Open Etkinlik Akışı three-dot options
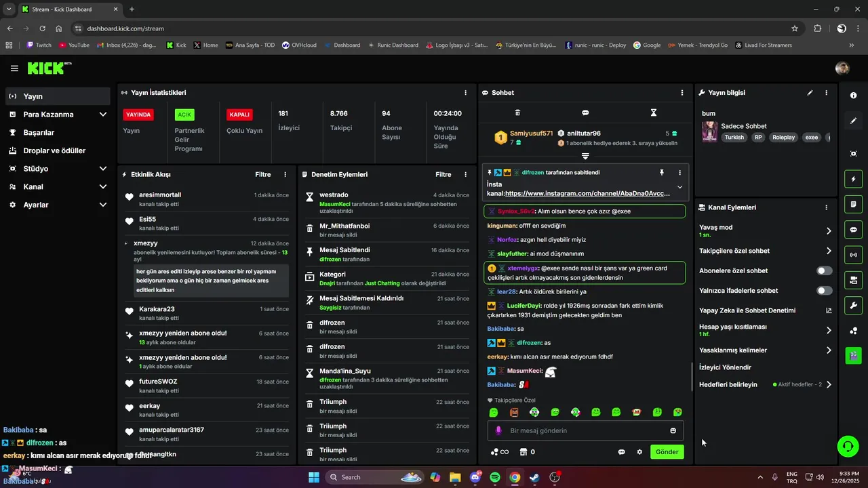This screenshot has height=488, width=868. [285, 174]
